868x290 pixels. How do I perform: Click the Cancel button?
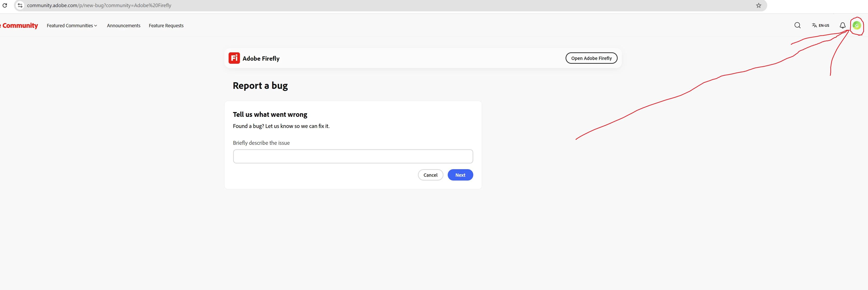point(430,175)
